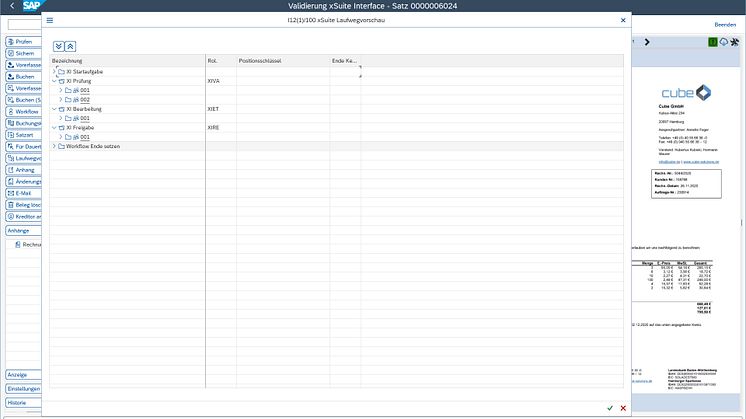Click the Buchungs button in the background window

[23, 123]
